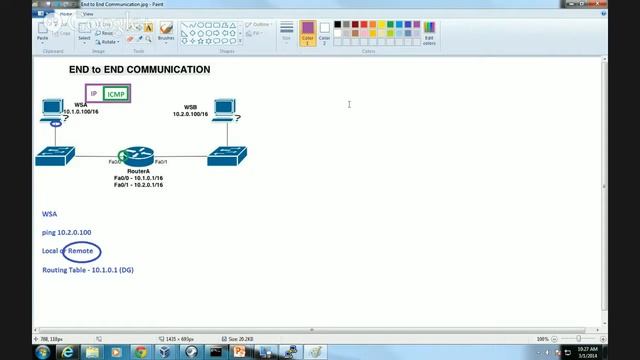The image size is (640, 360).
Task: Open File Explorer folder on taskbar
Action: click(92, 352)
